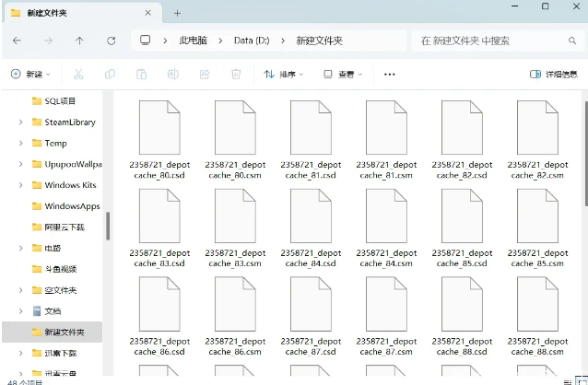588x385 pixels.
Task: Select file 2358721_depotcache_82.csm
Action: [x=537, y=139]
